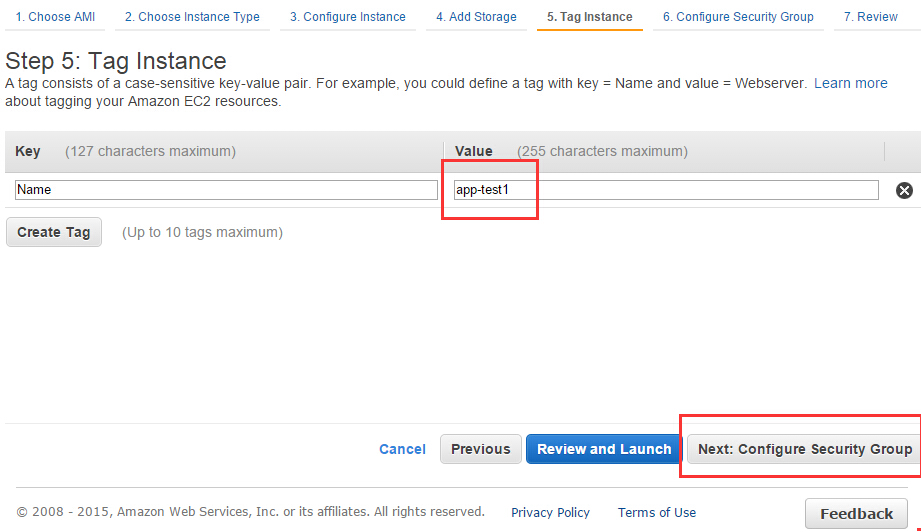Click the Feedback button
Screen dimensions: 921x532
pos(856,514)
